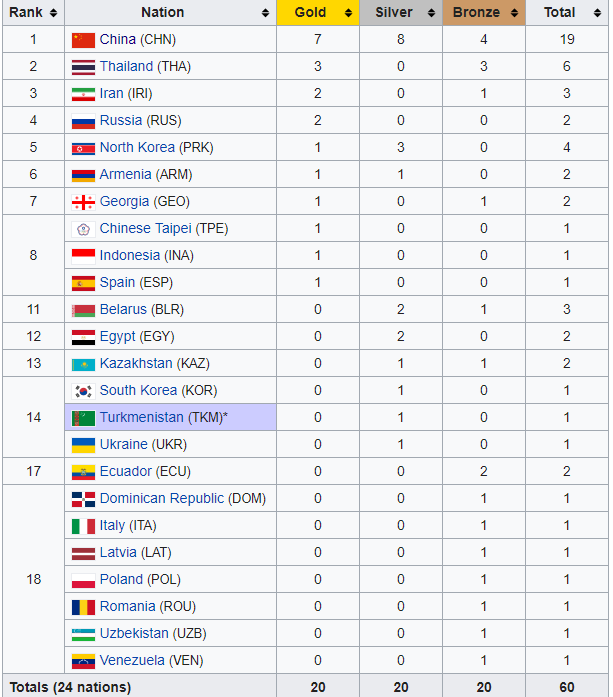Screen dimensions: 613x697
Task: Select the highlighted Turkmenistan host row cell
Action: click(171, 417)
